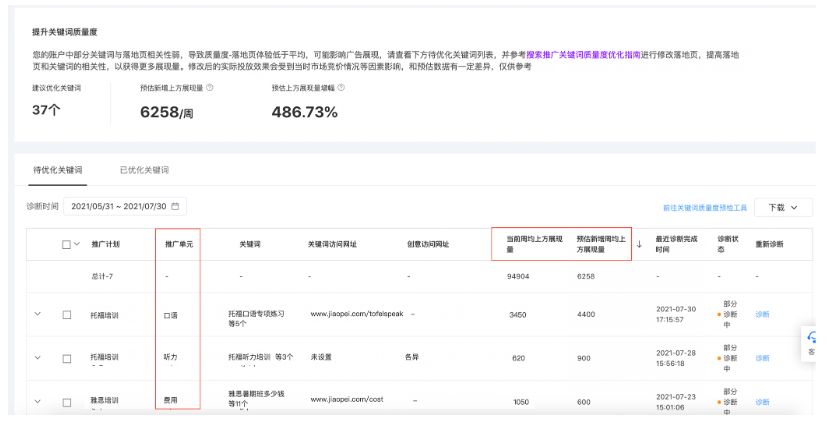Screen dimensions: 827x424
Task: Open dropdown arrow beside header checkbox
Action: [x=77, y=244]
